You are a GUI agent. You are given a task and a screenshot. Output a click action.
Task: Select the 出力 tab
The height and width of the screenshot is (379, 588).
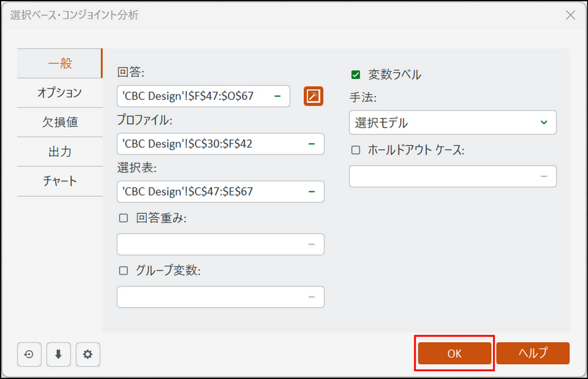59,151
